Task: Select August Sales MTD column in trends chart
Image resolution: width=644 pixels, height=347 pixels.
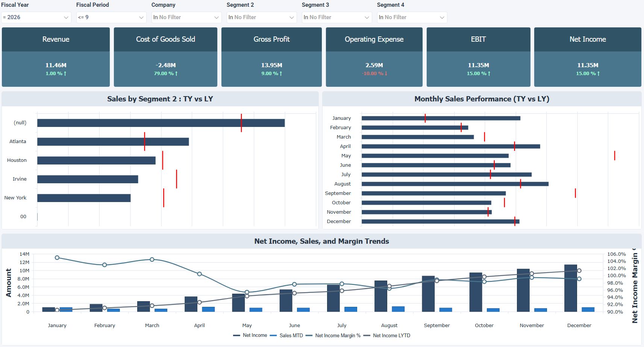Action: pyautogui.click(x=398, y=309)
